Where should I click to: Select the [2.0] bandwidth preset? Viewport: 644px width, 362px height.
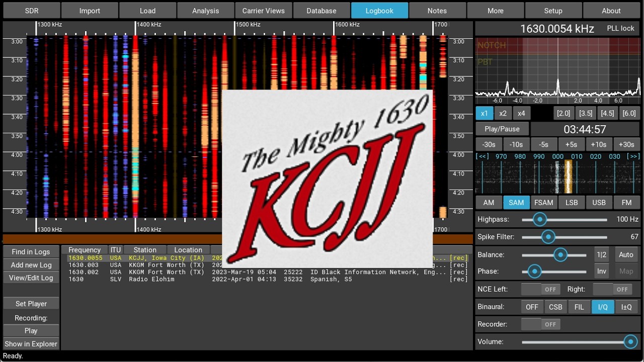click(563, 113)
